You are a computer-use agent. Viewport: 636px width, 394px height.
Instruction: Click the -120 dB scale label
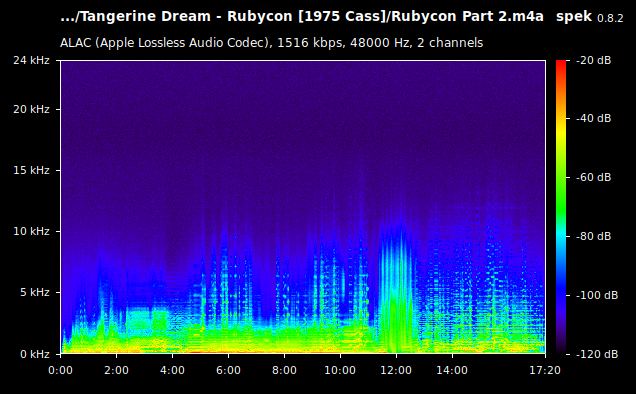click(597, 354)
